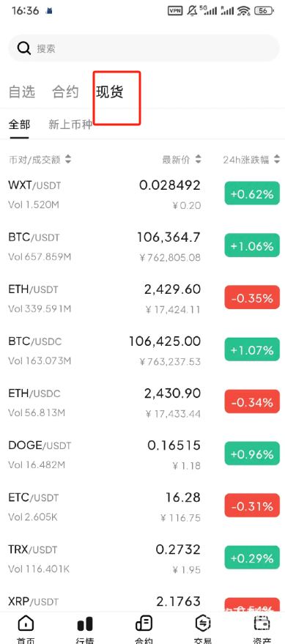Select the 现货 spot tab
Screen dimensions: 285x644
tap(110, 92)
